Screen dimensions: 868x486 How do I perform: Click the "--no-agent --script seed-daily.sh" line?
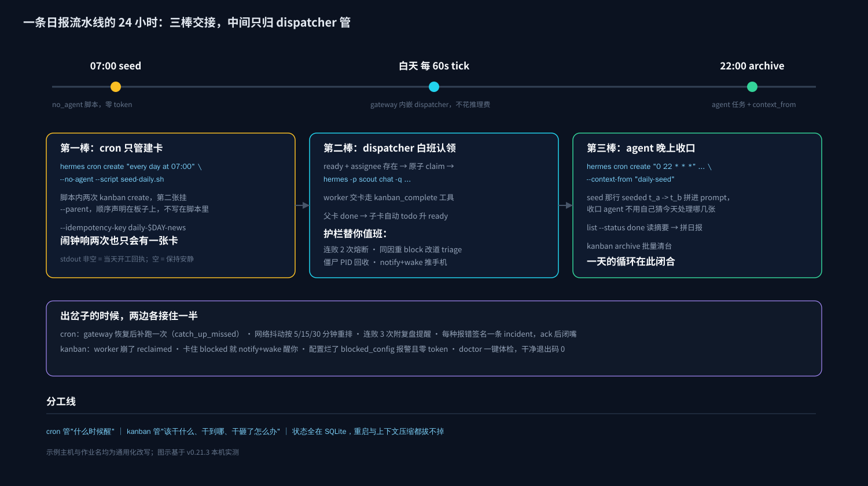[x=112, y=179]
